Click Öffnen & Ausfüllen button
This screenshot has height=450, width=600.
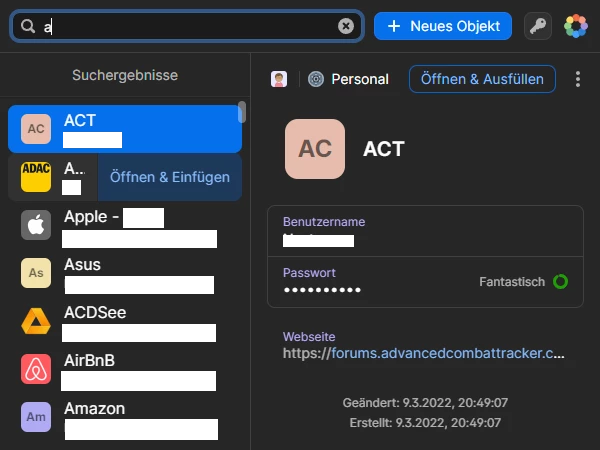[x=482, y=79]
